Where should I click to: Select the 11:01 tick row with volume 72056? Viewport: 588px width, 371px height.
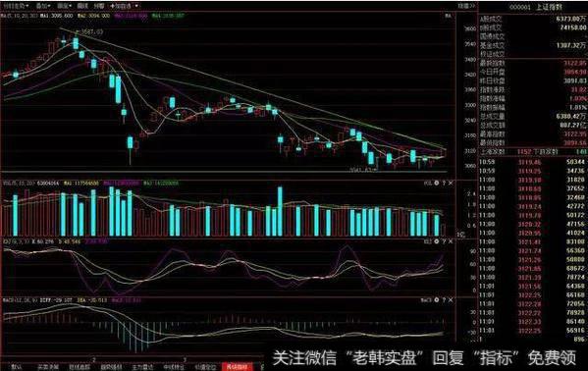pyautogui.click(x=532, y=304)
